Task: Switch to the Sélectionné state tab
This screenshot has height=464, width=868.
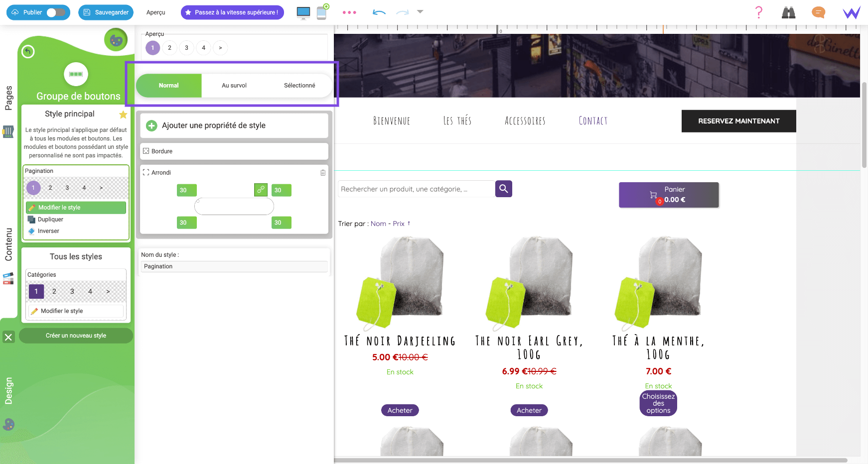Action: [299, 86]
